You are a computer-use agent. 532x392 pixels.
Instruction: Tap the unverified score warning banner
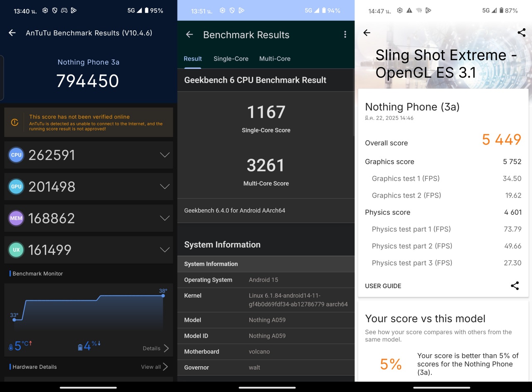[89, 122]
